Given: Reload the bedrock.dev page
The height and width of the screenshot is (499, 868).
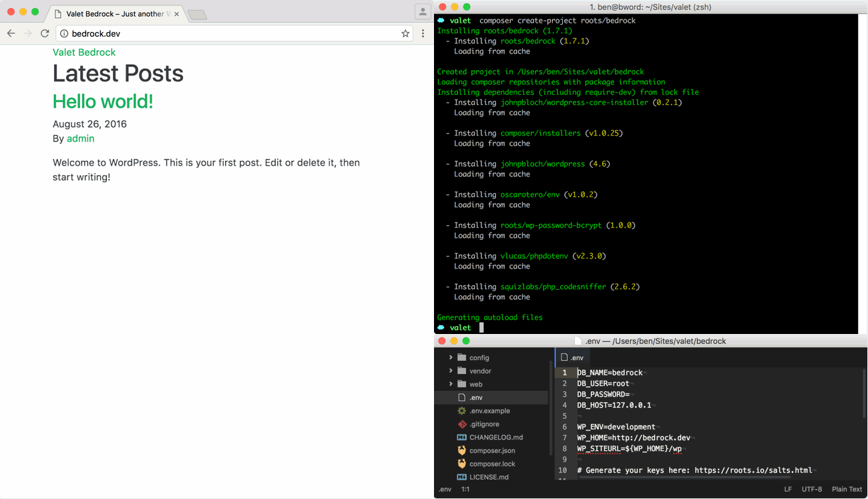Looking at the screenshot, I should click(45, 33).
